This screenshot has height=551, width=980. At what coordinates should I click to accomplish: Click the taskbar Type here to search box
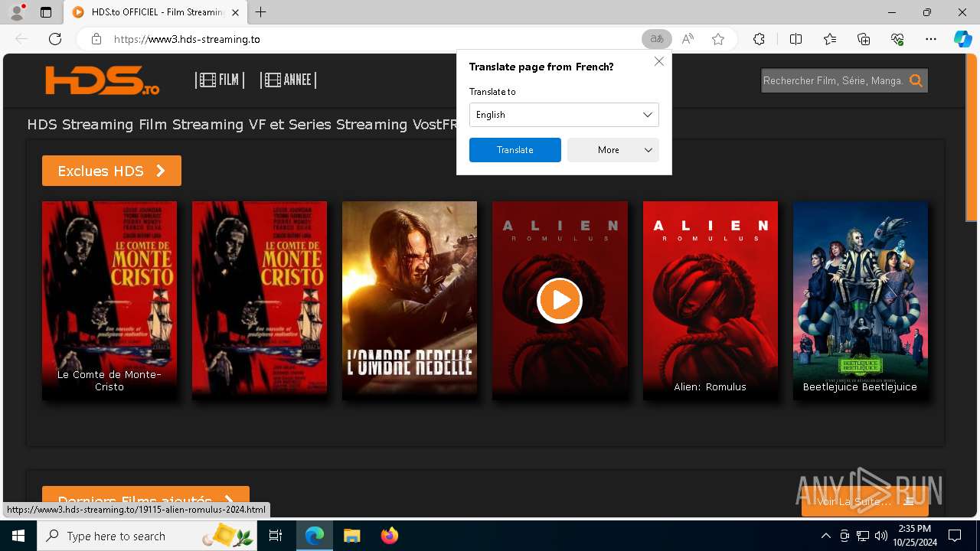point(148,536)
